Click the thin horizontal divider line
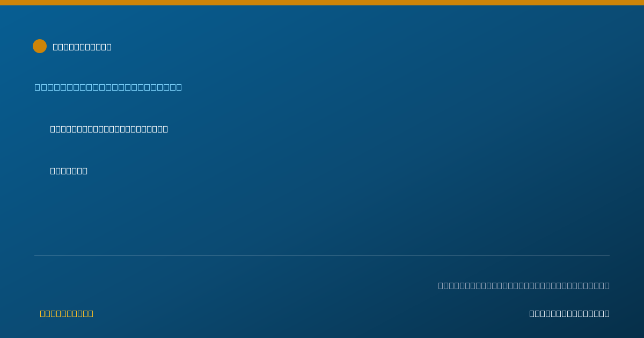Image resolution: width=644 pixels, height=338 pixels. pos(322,255)
